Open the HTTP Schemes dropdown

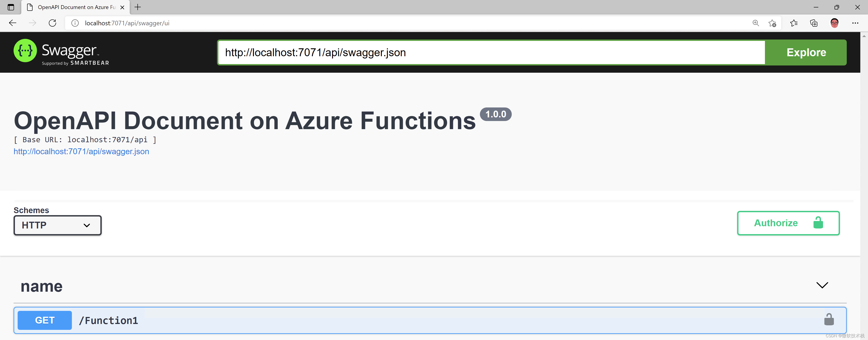pos(57,225)
